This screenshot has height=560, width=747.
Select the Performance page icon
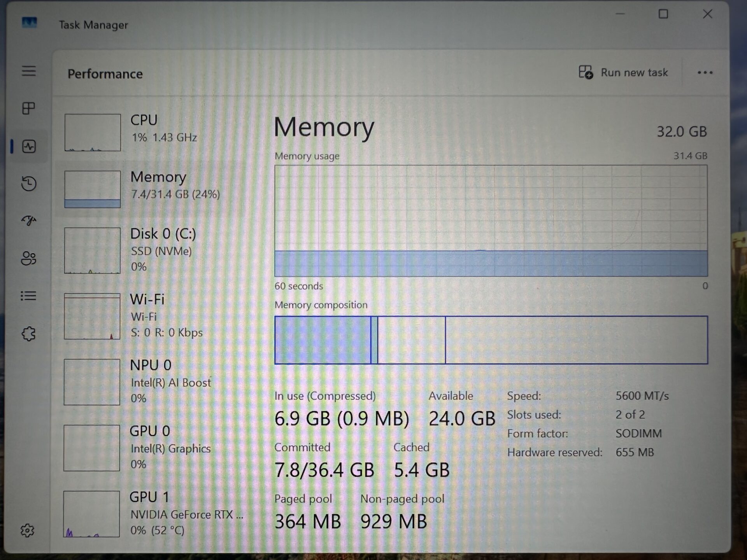pyautogui.click(x=29, y=147)
